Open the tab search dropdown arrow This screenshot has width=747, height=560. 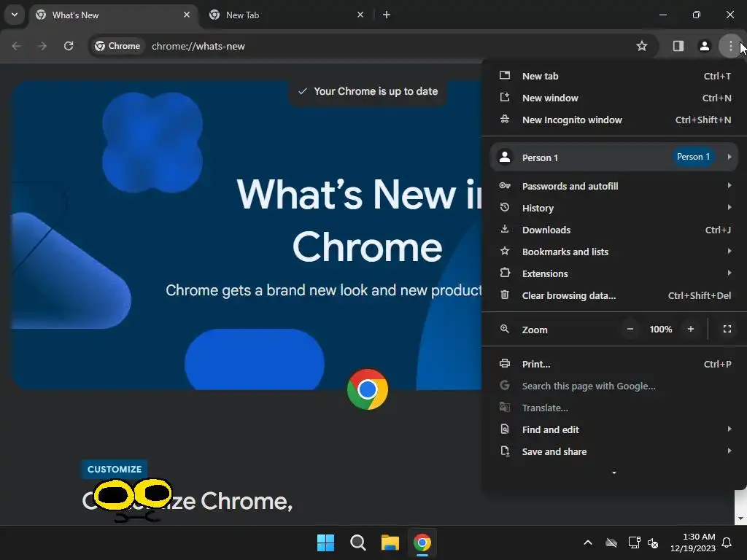point(15,15)
